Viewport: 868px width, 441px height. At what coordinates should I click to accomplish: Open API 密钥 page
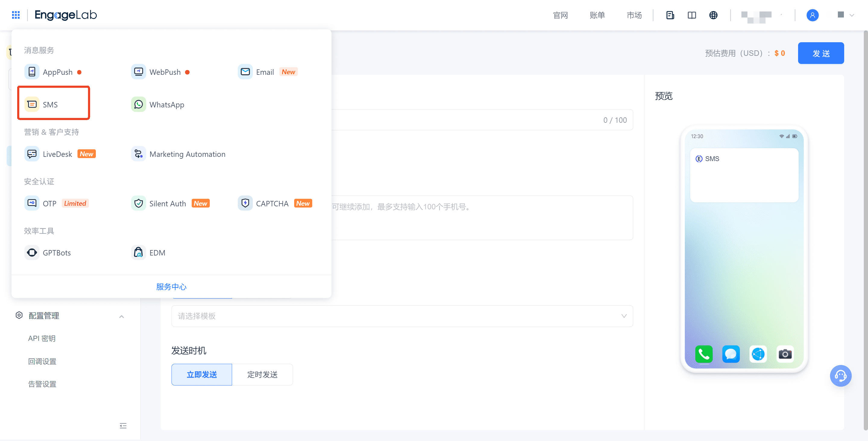(42, 338)
